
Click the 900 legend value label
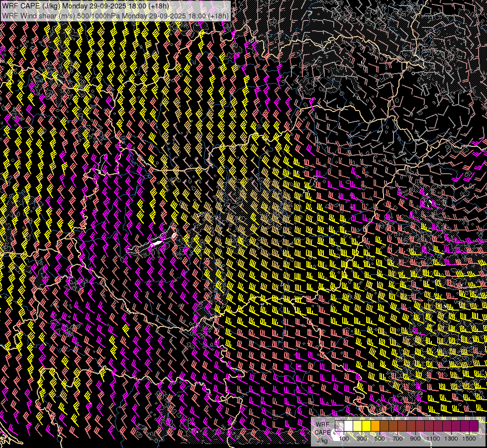point(415,439)
